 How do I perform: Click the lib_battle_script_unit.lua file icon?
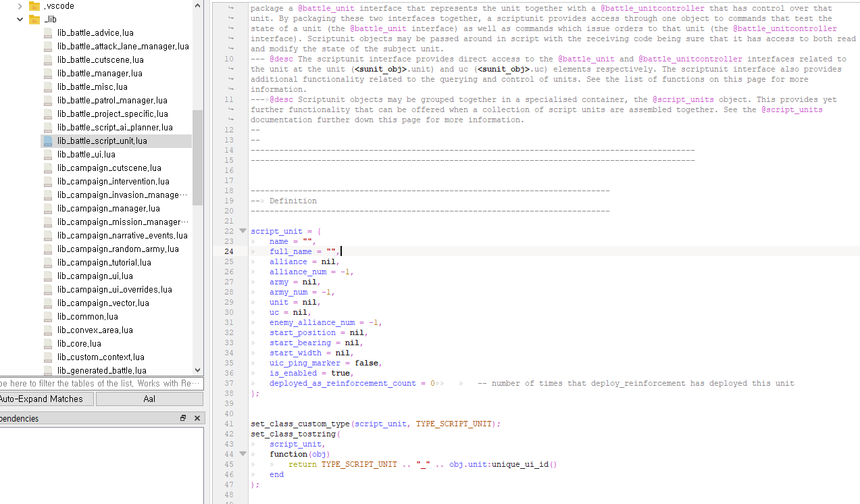(48, 141)
